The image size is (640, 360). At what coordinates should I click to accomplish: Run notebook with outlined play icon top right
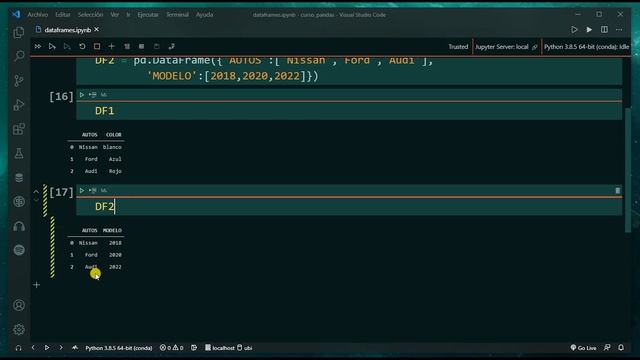pos(574,30)
